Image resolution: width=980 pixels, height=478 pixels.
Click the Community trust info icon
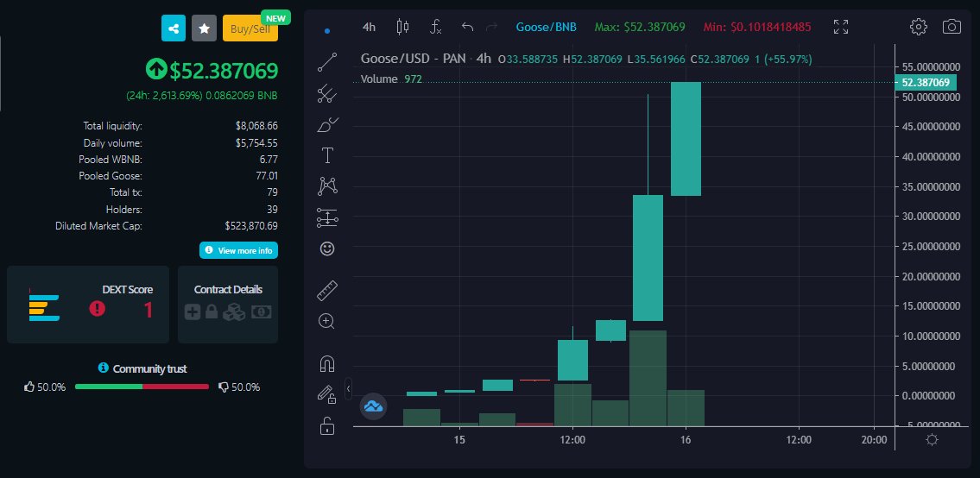coord(104,368)
